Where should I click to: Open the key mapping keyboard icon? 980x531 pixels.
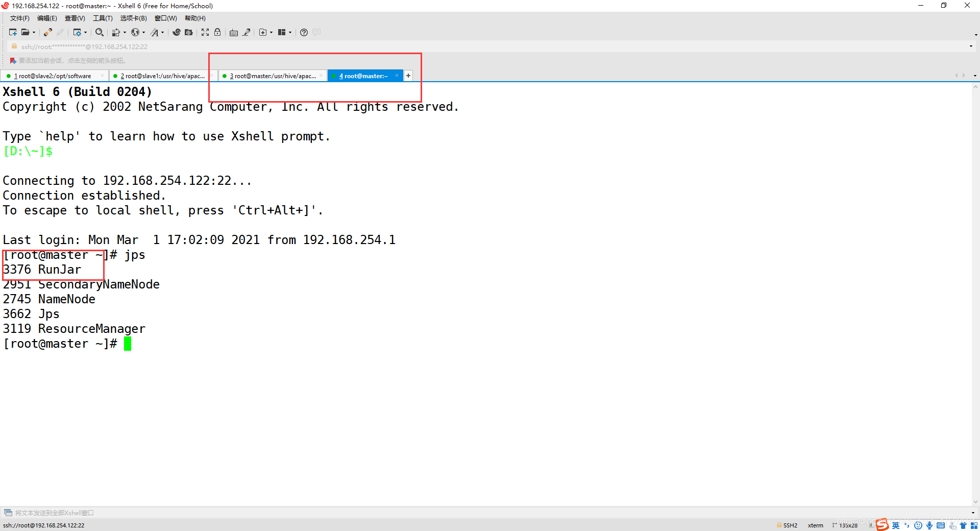(234, 32)
